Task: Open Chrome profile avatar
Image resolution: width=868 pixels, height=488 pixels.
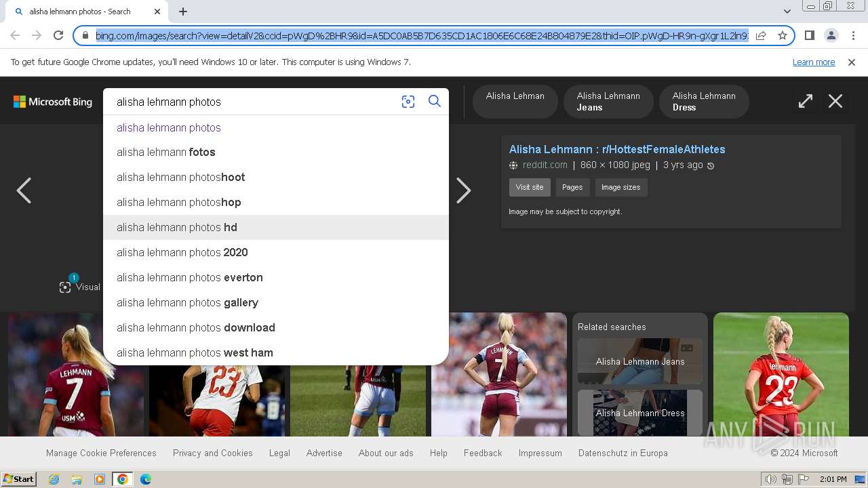Action: (x=831, y=35)
